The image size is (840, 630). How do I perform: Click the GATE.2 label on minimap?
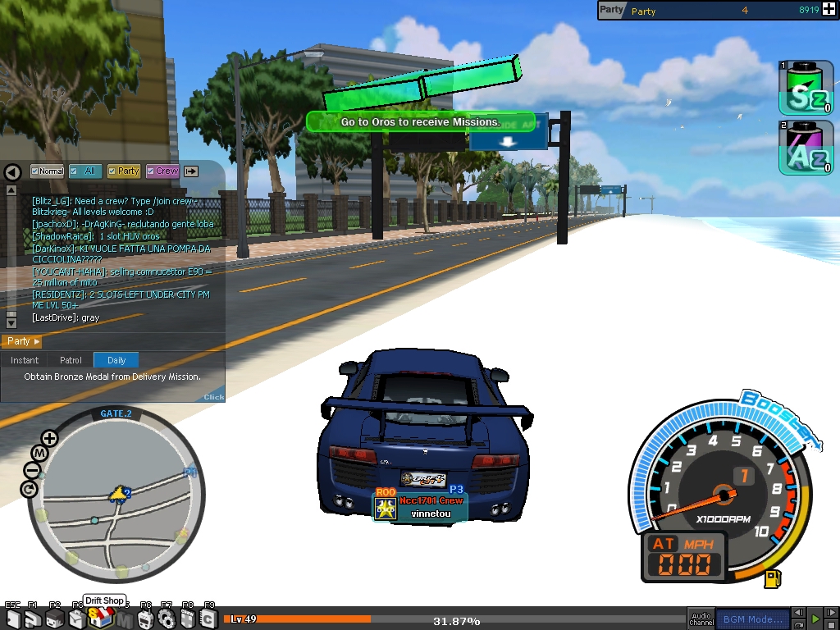coord(116,413)
